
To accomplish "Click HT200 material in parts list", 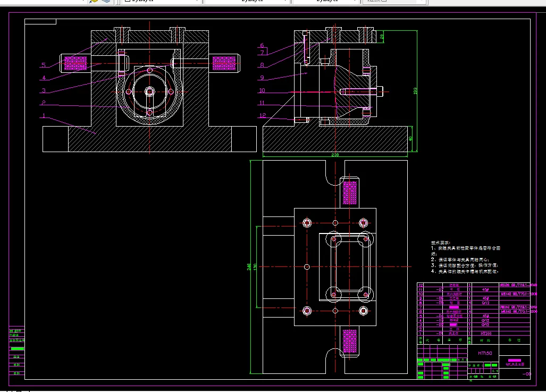I will pyautogui.click(x=486, y=333).
